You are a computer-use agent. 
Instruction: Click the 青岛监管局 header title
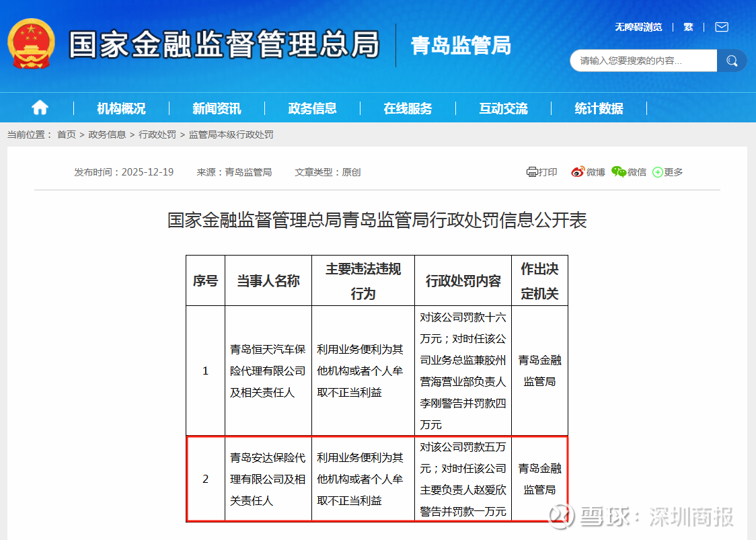point(461,46)
